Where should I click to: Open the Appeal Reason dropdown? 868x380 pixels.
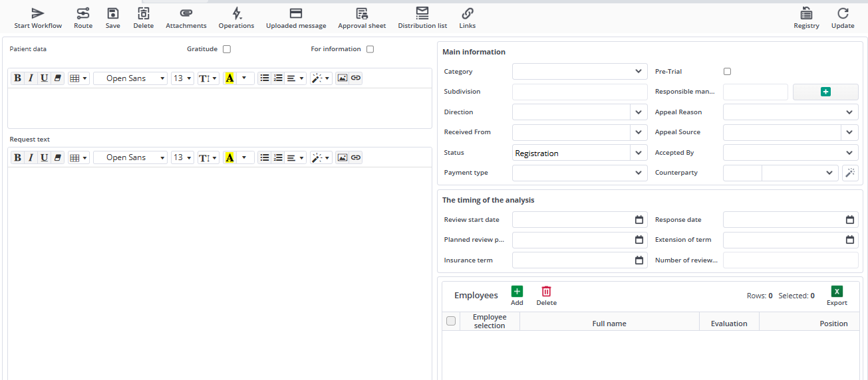pos(791,112)
